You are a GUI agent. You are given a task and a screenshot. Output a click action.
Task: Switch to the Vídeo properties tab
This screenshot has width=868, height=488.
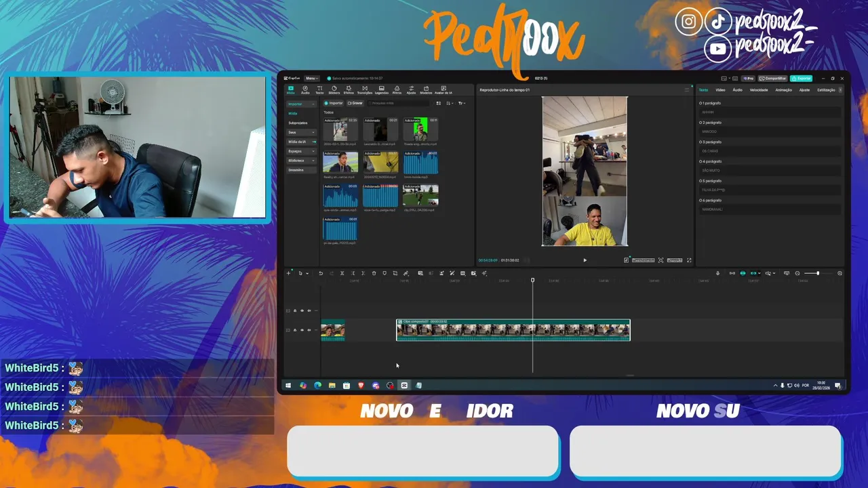click(720, 89)
